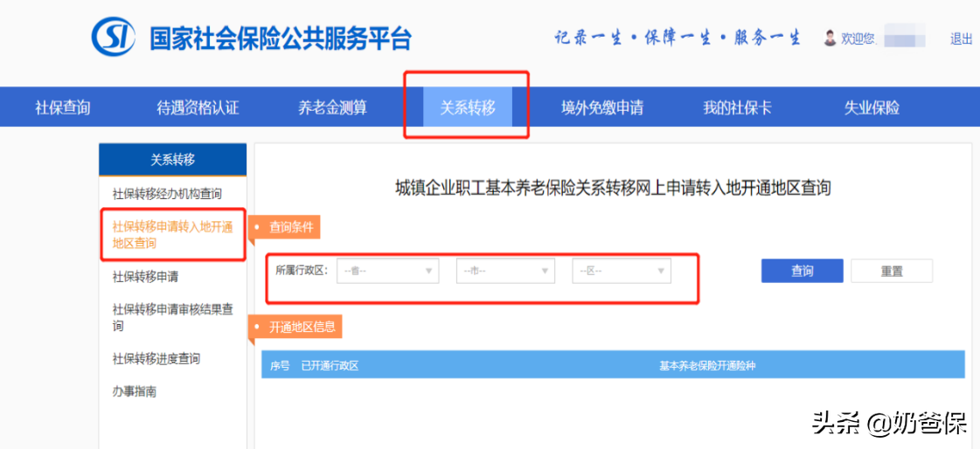
Task: Select the 关系转移 navigation tab
Action: [468, 107]
